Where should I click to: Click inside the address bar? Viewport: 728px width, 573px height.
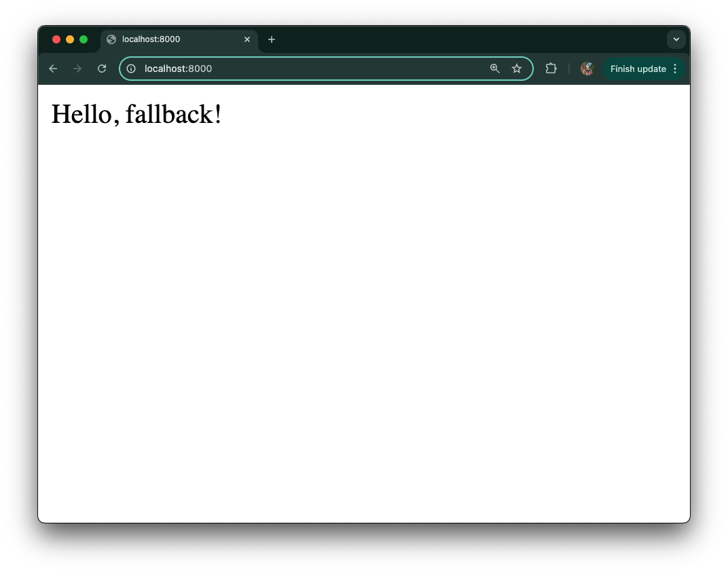[x=306, y=69]
